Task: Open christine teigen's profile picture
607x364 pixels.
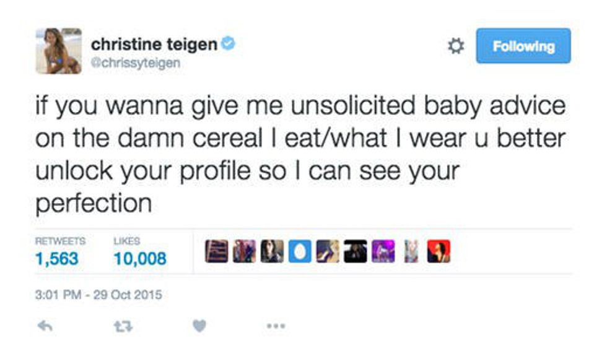Action: point(58,51)
